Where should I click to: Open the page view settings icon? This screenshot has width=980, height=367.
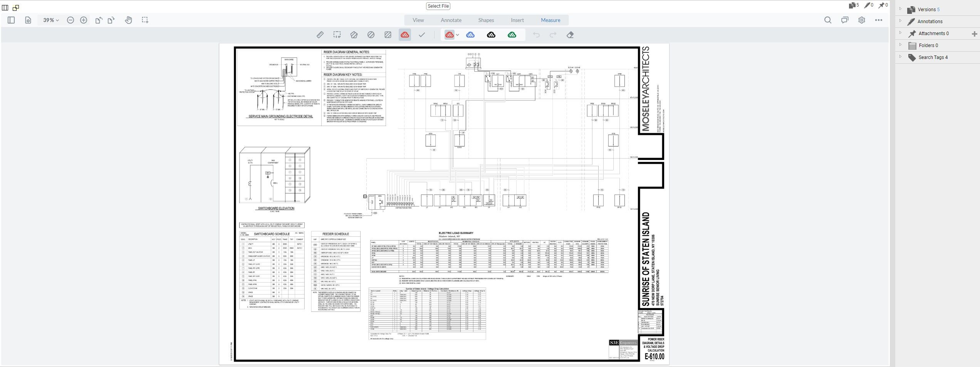pyautogui.click(x=28, y=20)
